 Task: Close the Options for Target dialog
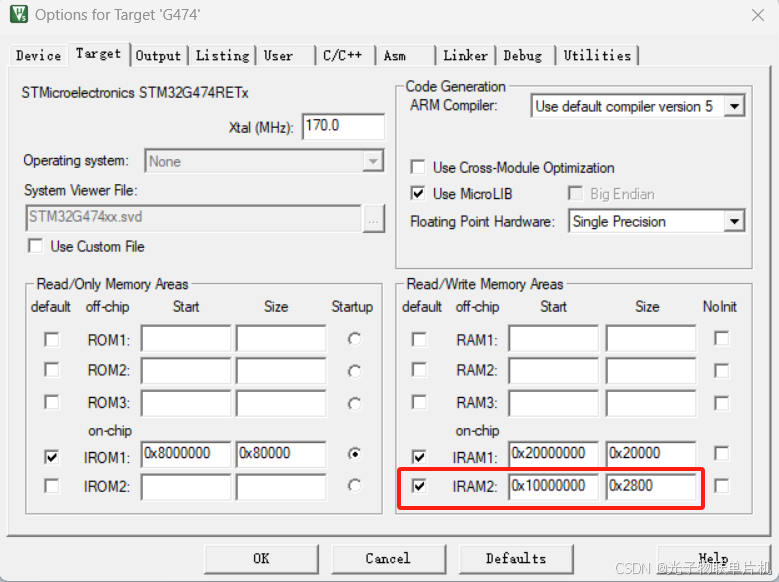(758, 15)
